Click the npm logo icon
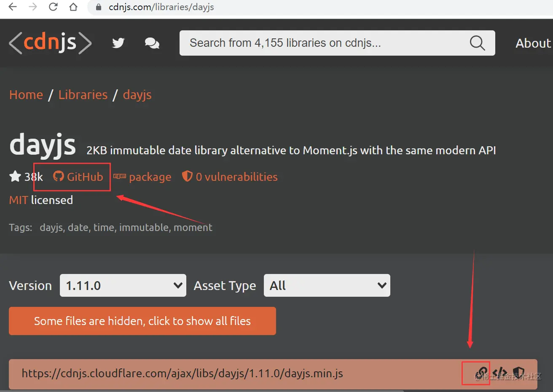The image size is (553, 392). pos(120,177)
